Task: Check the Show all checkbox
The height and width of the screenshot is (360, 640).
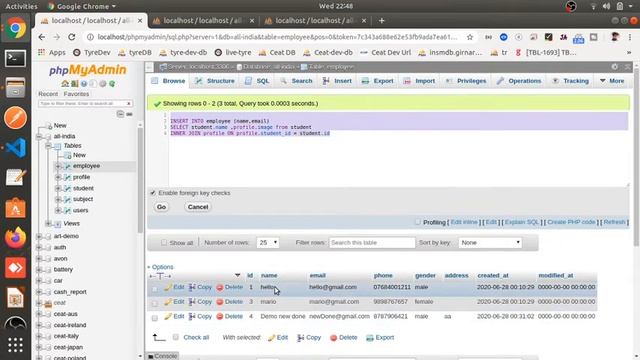Action: pyautogui.click(x=164, y=242)
